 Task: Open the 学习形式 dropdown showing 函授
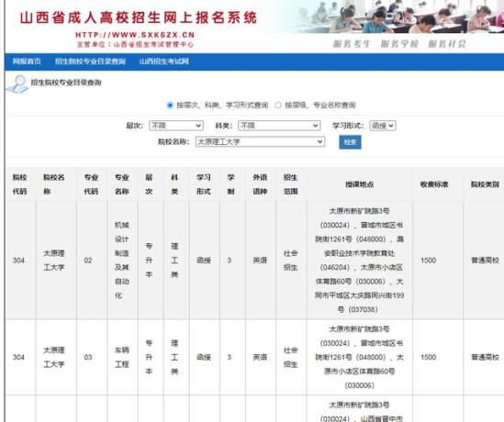[x=383, y=126]
